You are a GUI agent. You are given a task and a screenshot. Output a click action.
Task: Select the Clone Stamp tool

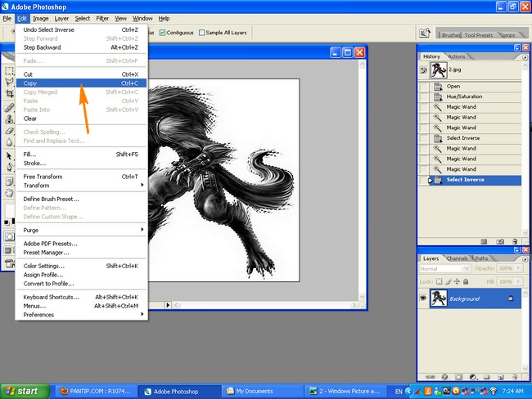click(x=9, y=119)
